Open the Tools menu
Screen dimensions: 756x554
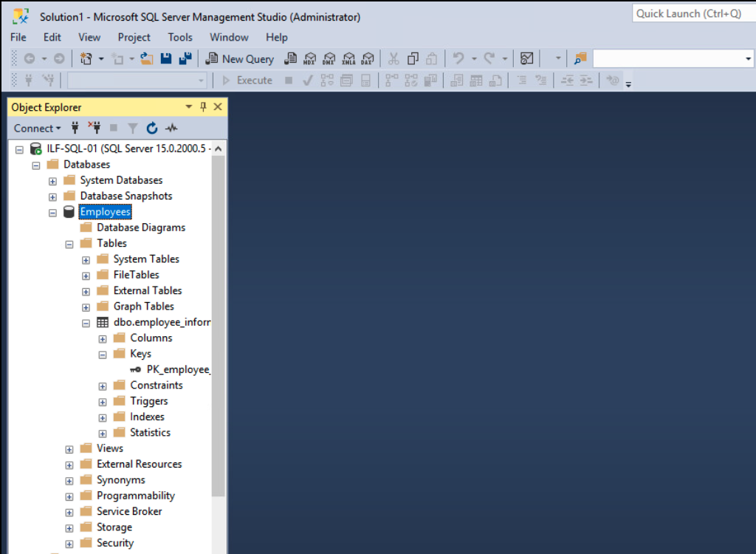(180, 37)
